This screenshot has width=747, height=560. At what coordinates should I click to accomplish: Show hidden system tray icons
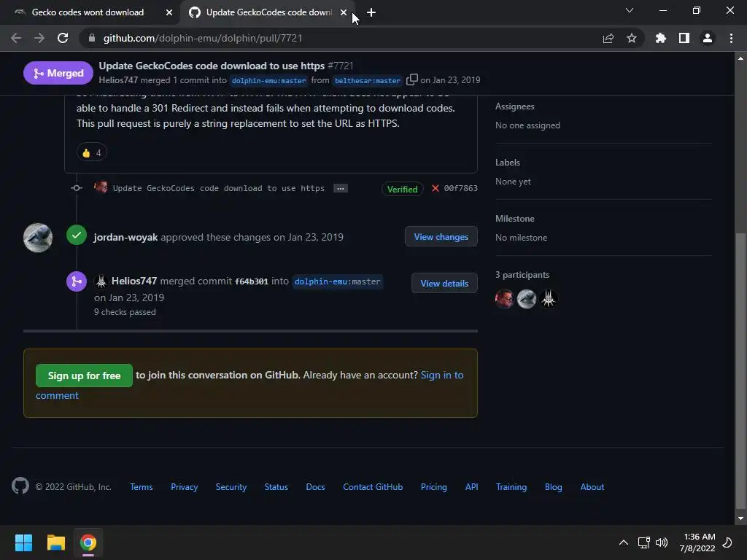tap(624, 542)
